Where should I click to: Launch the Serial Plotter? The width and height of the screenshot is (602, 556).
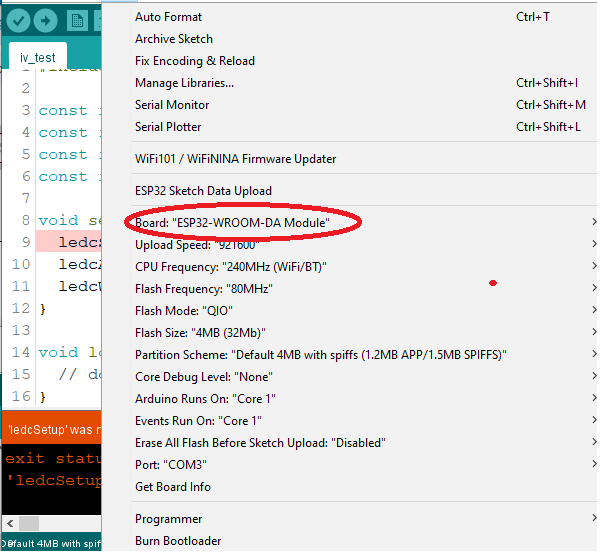coord(168,127)
